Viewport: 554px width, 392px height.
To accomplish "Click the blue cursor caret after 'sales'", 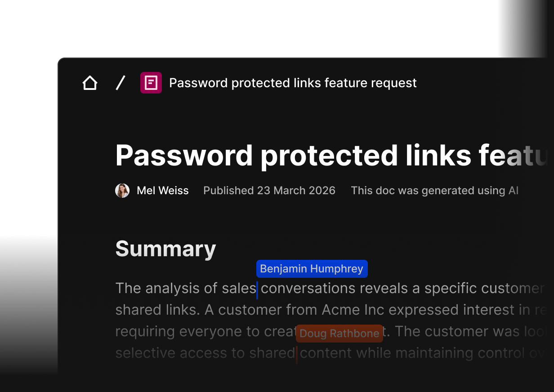I will tap(257, 290).
